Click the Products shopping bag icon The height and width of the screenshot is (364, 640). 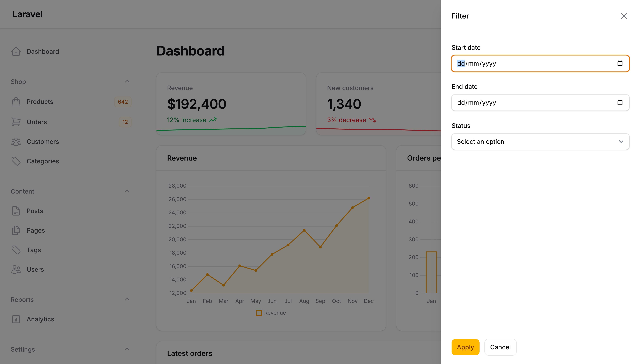click(x=16, y=102)
